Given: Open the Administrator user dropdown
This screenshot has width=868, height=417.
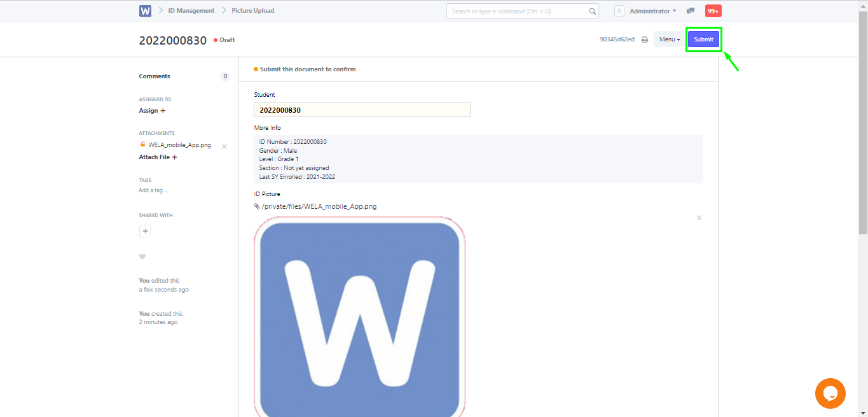Looking at the screenshot, I should (652, 11).
